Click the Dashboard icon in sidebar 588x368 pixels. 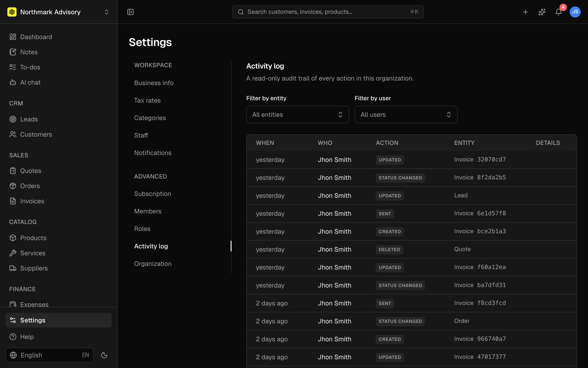[x=13, y=37]
